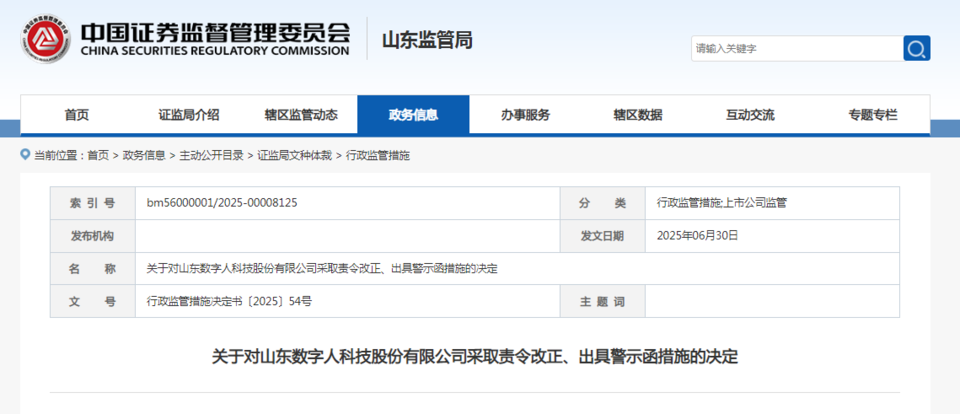Screen dimensions: 960x414
Task: Click the index number bm56000001/2025-00008125
Action: [222, 203]
